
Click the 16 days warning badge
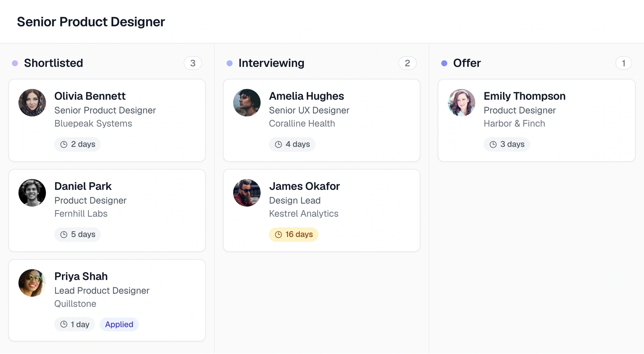[x=294, y=234]
